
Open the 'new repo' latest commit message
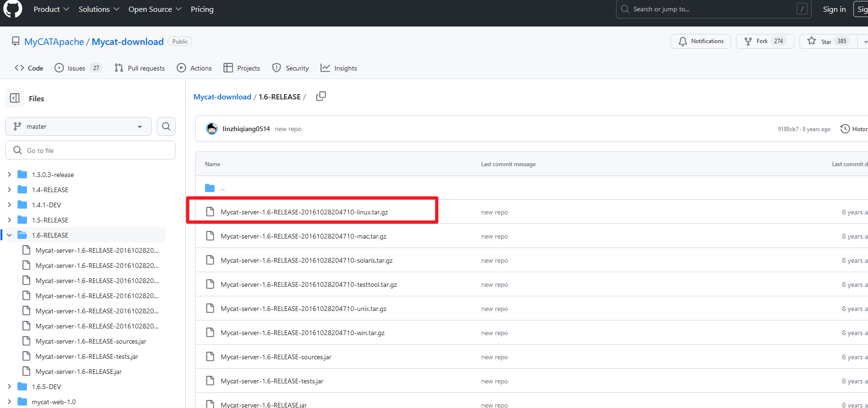[x=288, y=129]
